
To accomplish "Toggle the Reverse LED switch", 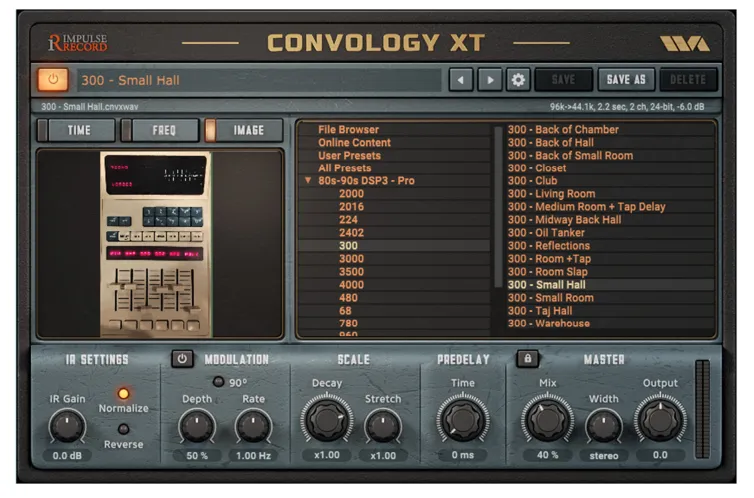I will click(x=124, y=429).
